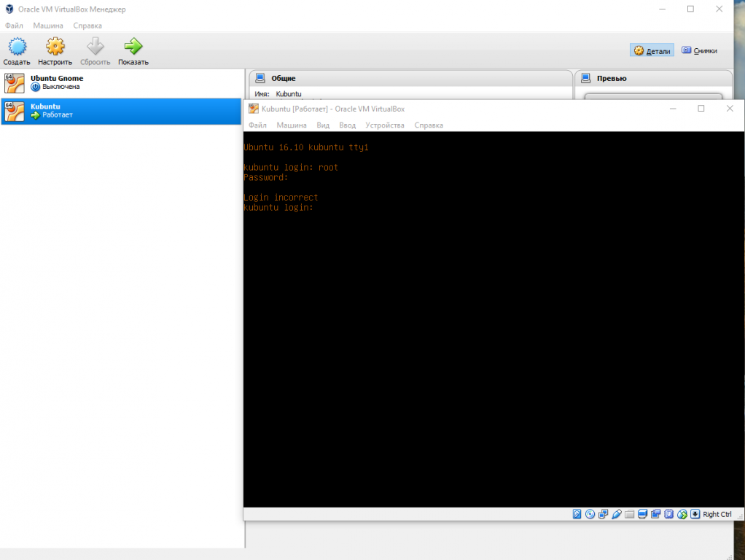Viewport: 745px width, 560px height.
Task: Click the VirtualBox Менеджер title bar icon
Action: 9,9
